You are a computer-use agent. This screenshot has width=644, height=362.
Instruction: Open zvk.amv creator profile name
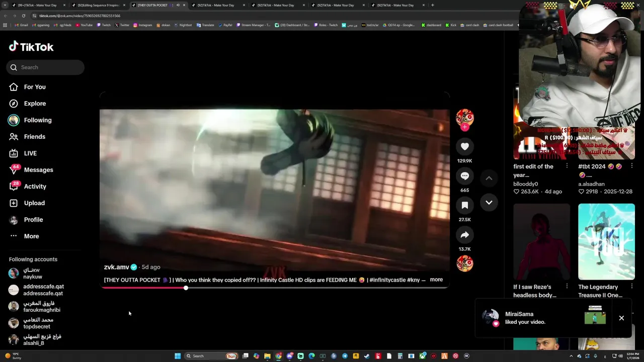pos(116,267)
